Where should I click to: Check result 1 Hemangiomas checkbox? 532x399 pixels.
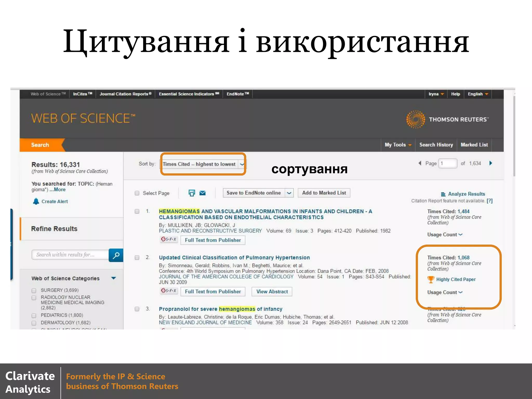pyautogui.click(x=137, y=211)
